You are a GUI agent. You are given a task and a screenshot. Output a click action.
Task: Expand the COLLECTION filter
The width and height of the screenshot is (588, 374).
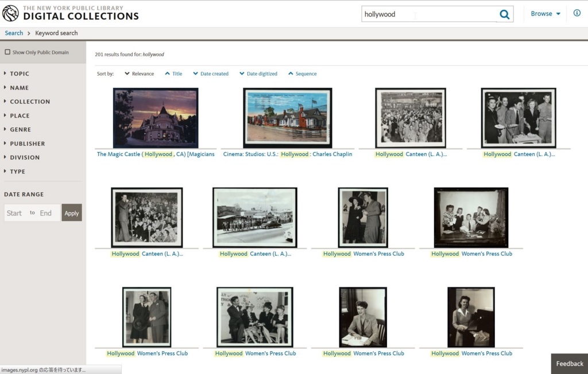30,102
